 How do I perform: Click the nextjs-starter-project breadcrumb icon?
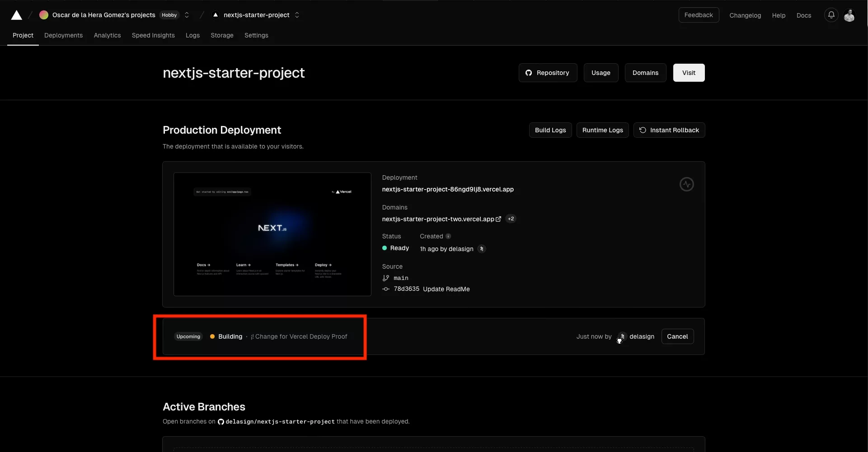(x=216, y=15)
